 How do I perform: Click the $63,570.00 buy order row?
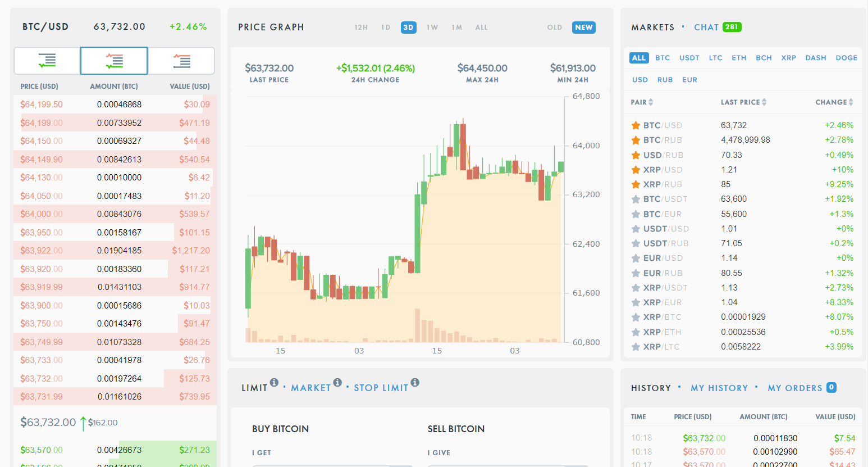(115, 450)
